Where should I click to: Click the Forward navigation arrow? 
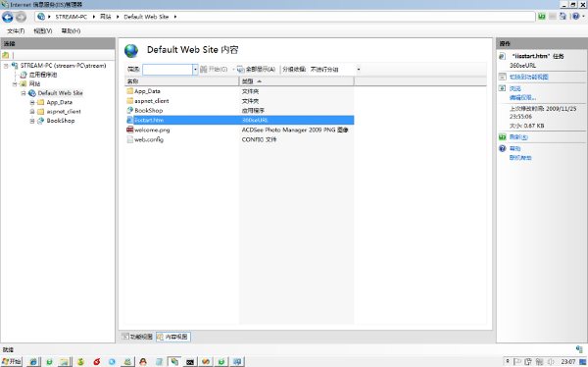[x=21, y=17]
